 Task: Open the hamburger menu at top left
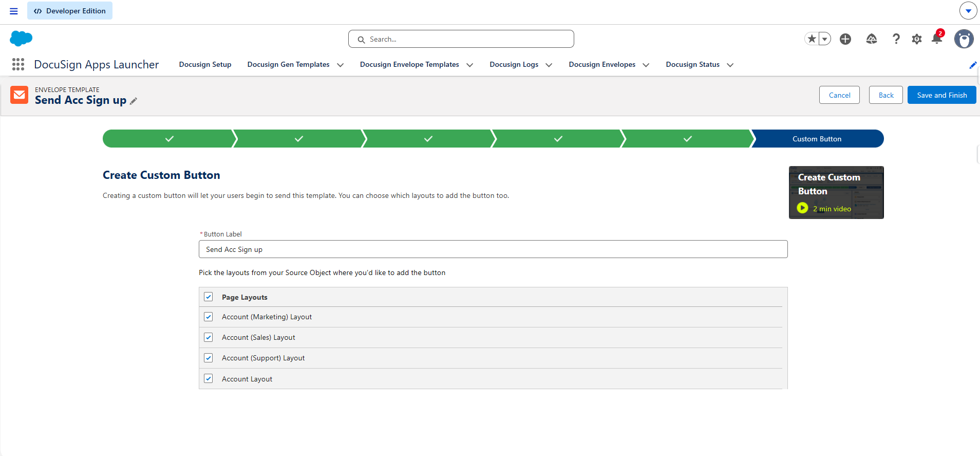14,11
